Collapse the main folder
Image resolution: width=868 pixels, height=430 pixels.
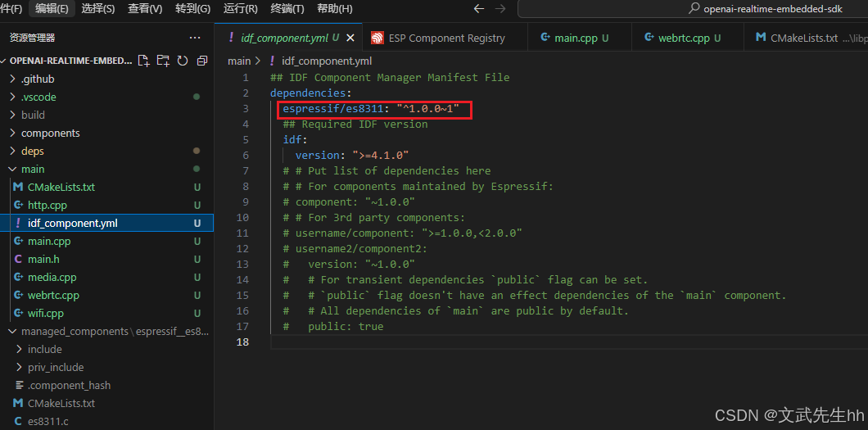coord(13,169)
